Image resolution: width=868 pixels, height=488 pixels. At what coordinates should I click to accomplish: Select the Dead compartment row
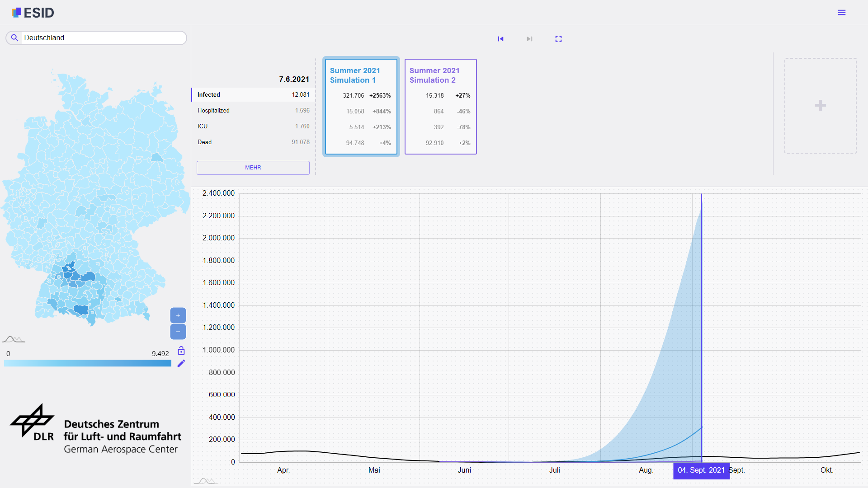[x=253, y=142]
